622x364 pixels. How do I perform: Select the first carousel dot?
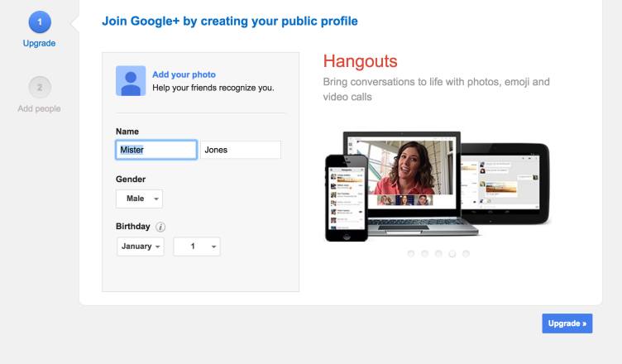[x=411, y=254]
